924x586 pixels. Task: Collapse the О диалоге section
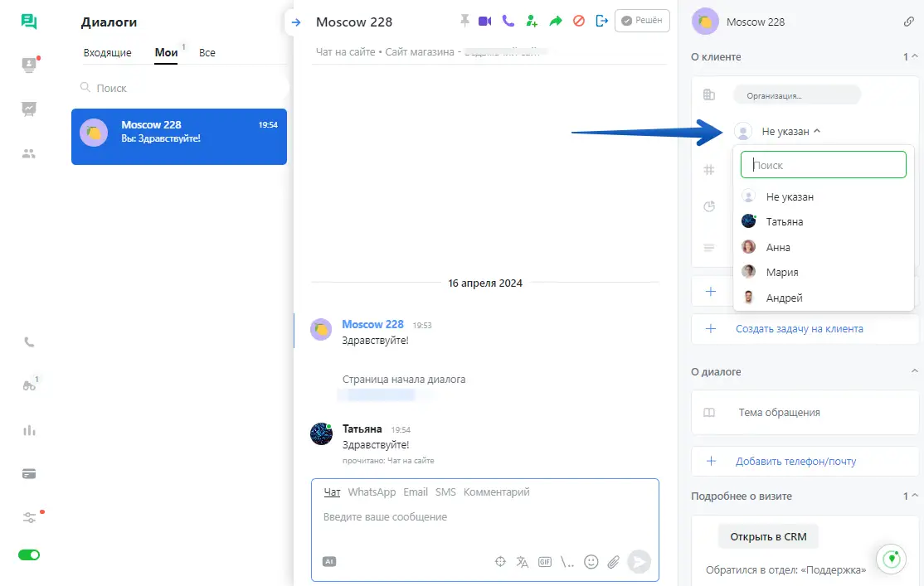(914, 371)
